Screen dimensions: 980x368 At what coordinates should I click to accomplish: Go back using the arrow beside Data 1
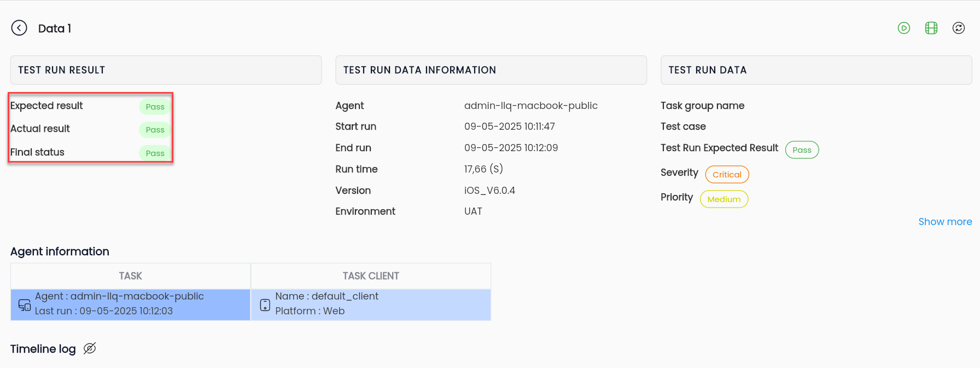(x=19, y=28)
